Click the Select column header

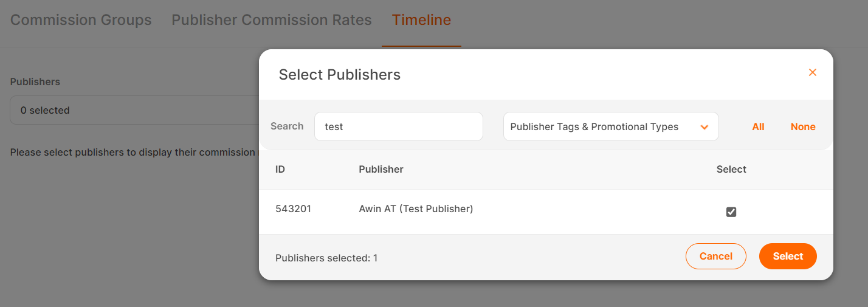(x=731, y=170)
